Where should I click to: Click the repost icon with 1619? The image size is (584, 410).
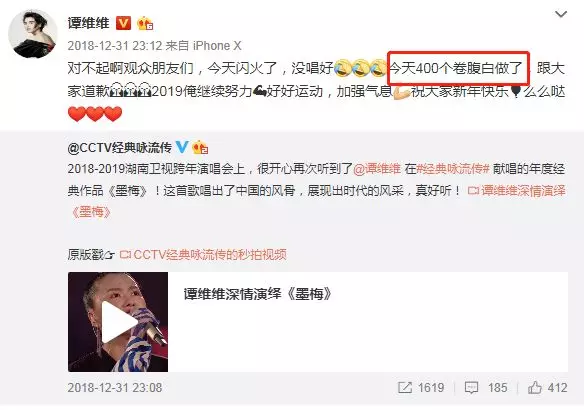pyautogui.click(x=405, y=388)
